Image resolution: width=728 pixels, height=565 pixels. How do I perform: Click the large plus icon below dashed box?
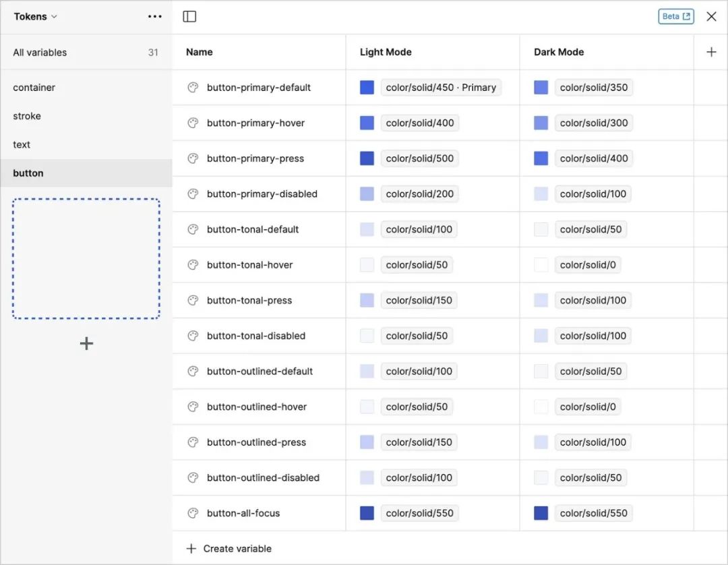tap(86, 344)
